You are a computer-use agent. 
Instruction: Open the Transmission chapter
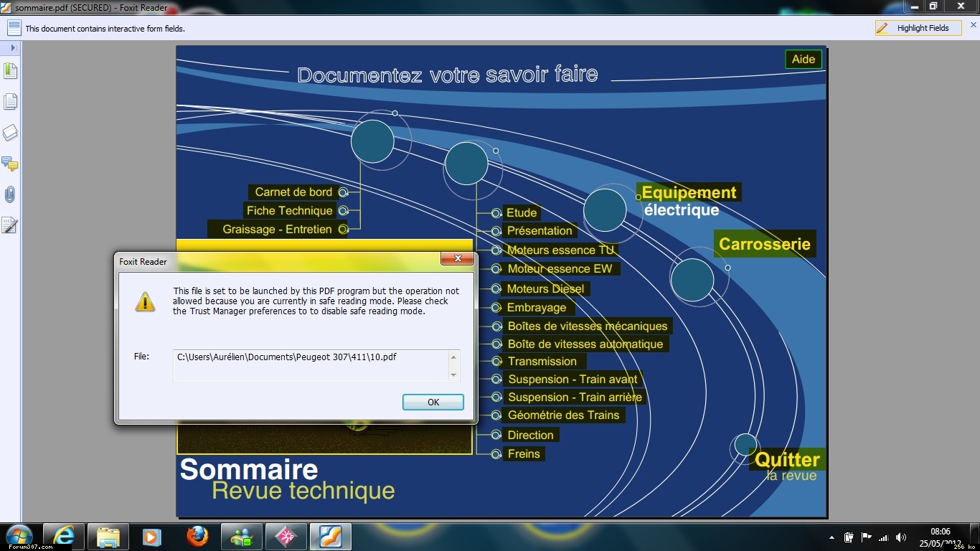pos(543,362)
